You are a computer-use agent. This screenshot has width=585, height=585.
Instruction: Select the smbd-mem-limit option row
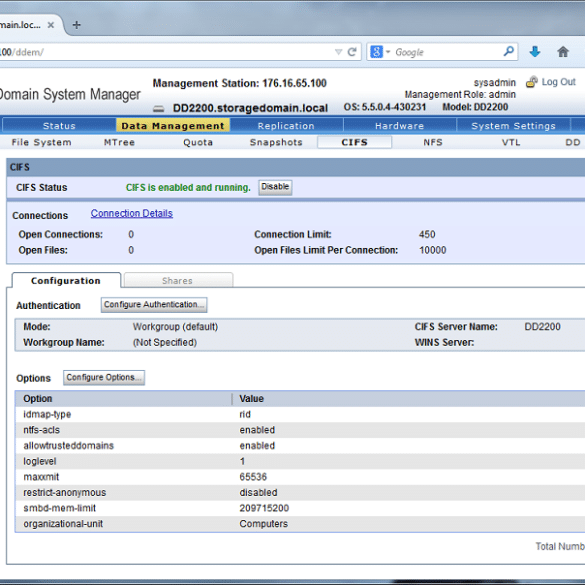300,508
